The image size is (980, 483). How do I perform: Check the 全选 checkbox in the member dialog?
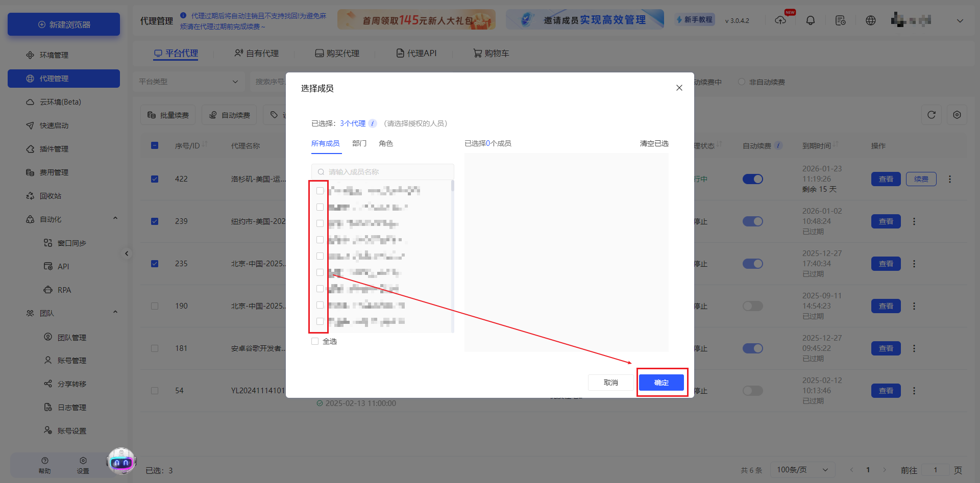click(x=314, y=341)
